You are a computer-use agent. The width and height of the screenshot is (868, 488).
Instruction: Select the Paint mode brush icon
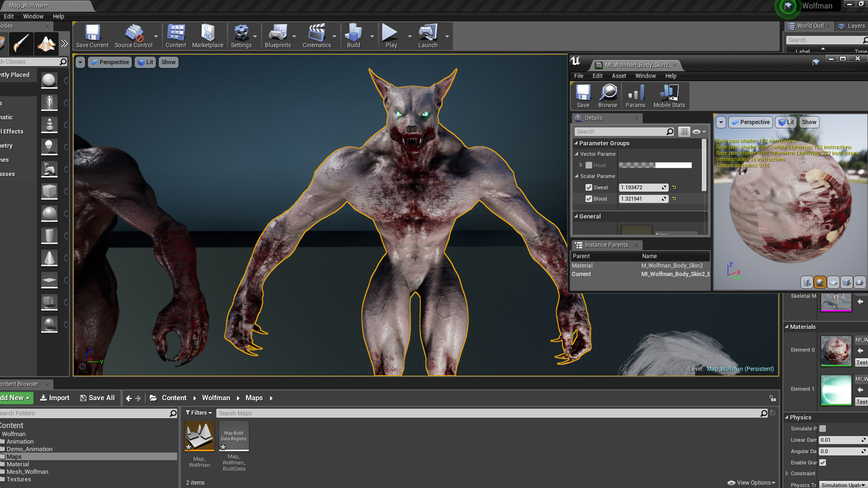tap(21, 43)
